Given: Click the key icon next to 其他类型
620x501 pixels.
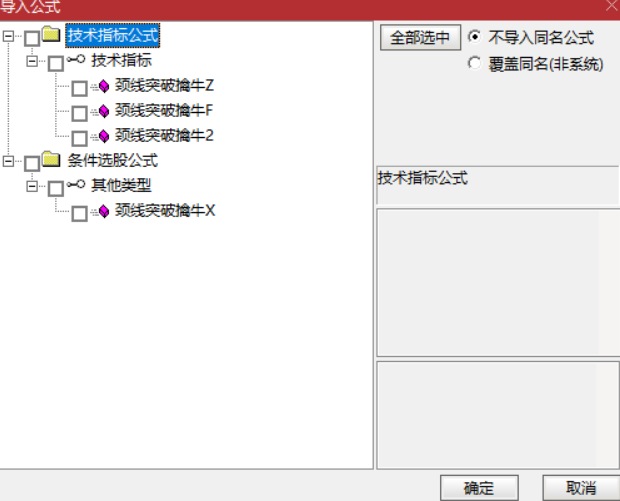Looking at the screenshot, I should click(x=76, y=184).
